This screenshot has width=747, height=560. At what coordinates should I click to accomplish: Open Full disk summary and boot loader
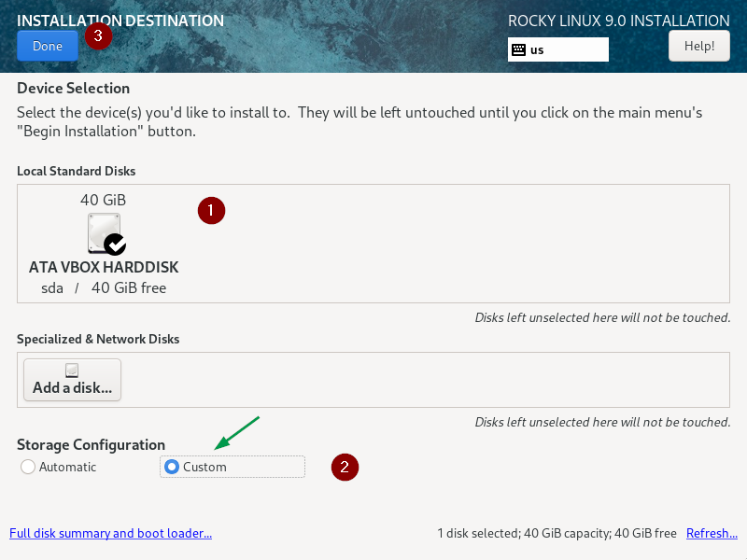click(x=110, y=533)
